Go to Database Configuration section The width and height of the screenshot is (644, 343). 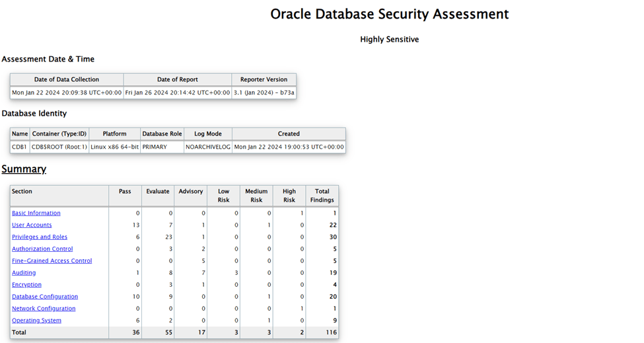pos(45,296)
